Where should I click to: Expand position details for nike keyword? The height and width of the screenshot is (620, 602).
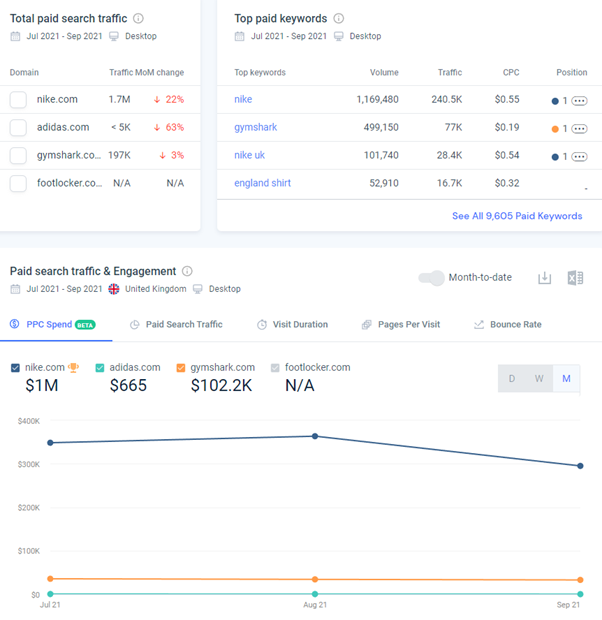coord(579,101)
